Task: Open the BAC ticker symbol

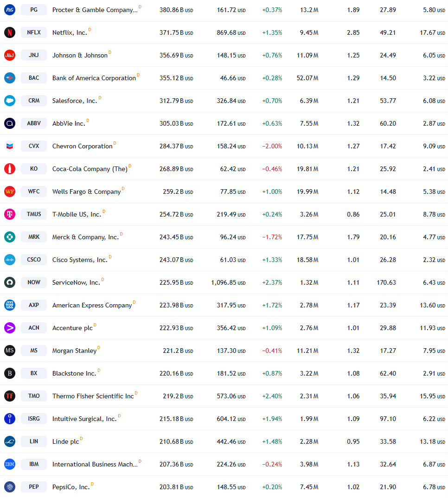Action: 34,78
